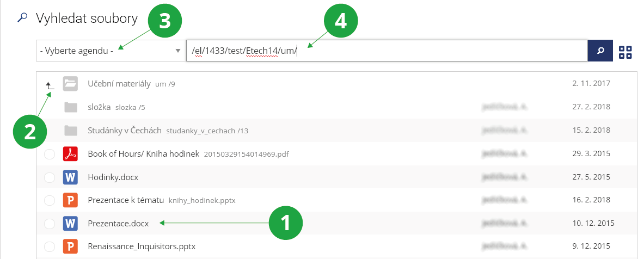644x259 pixels.
Task: Select the Prezentace.docx radio button
Action: point(50,223)
